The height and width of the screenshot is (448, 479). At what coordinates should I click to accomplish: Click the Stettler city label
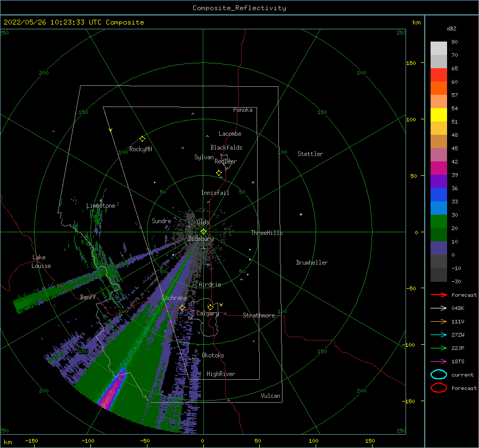pos(310,154)
